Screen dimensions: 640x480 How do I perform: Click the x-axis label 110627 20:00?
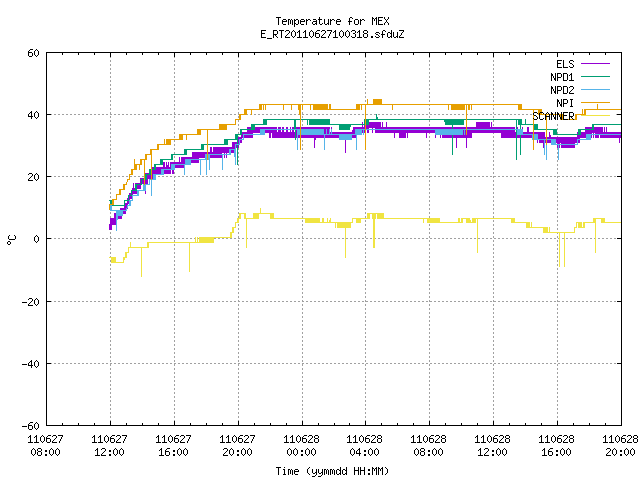click(x=238, y=446)
